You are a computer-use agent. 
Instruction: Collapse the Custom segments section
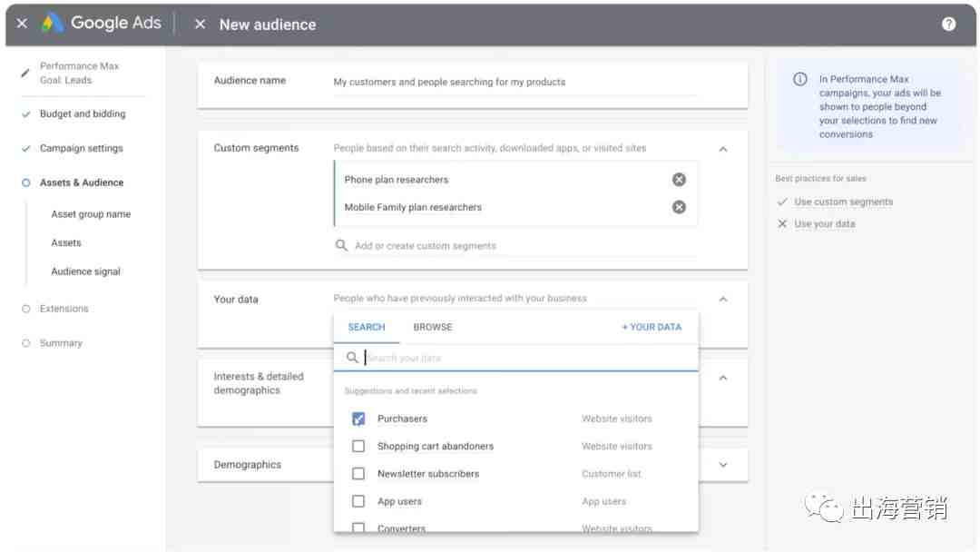click(723, 149)
